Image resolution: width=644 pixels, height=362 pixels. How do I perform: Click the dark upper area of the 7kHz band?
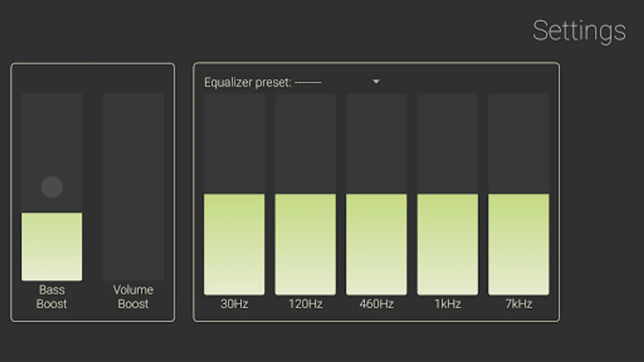point(518,143)
